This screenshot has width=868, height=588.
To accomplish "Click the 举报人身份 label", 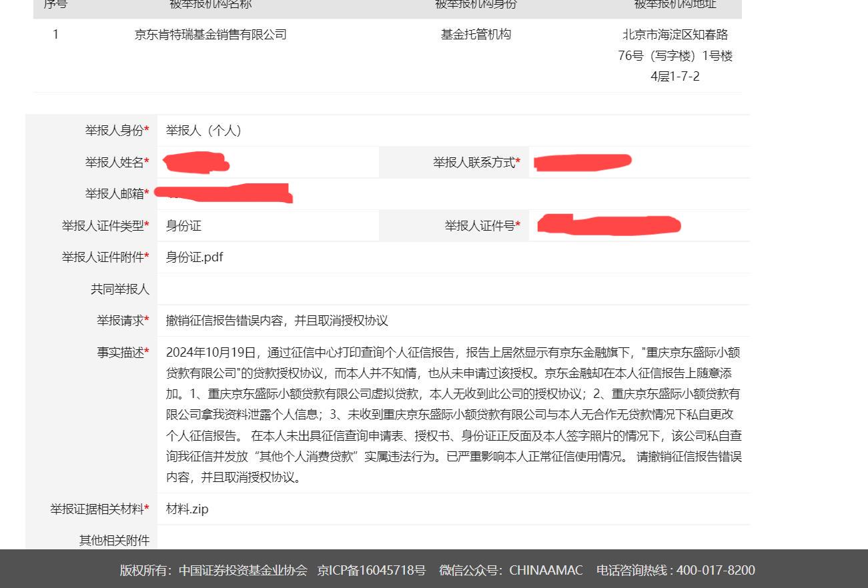I will pyautogui.click(x=117, y=131).
